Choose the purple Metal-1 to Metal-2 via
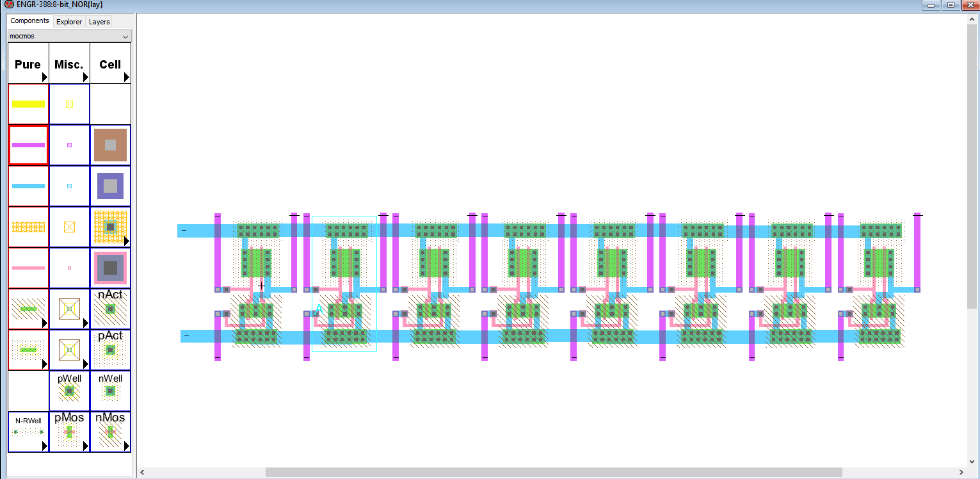 110,186
